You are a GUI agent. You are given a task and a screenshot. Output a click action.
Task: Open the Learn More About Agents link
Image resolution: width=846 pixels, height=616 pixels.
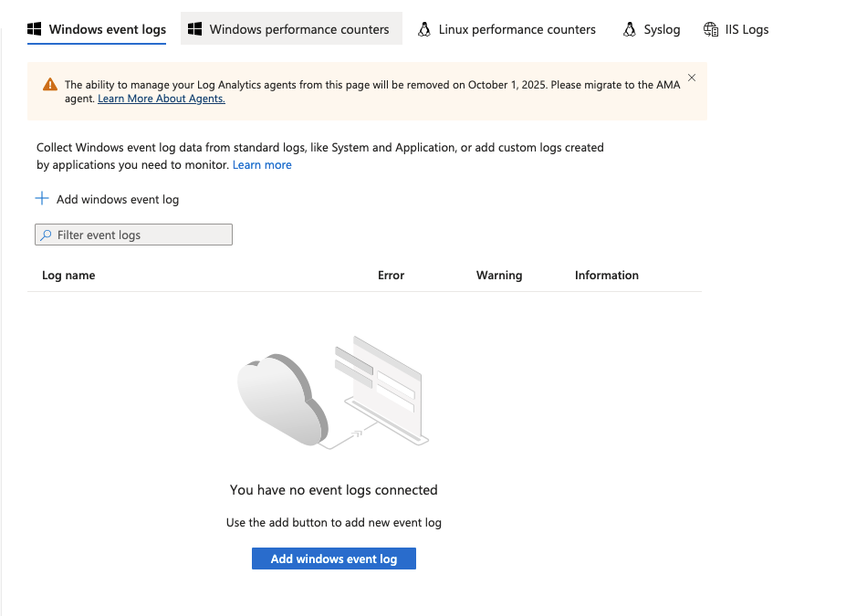point(162,99)
